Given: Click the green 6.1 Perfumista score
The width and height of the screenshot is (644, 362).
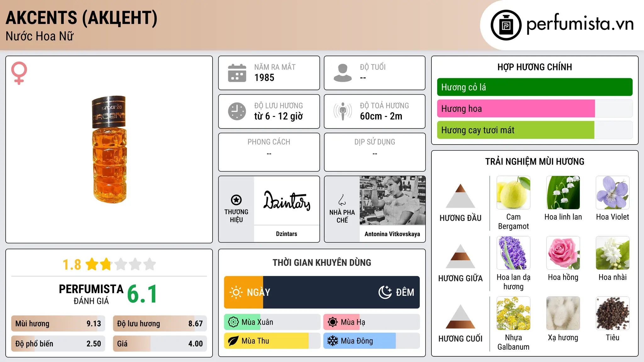Looking at the screenshot, I should pyautogui.click(x=142, y=294).
